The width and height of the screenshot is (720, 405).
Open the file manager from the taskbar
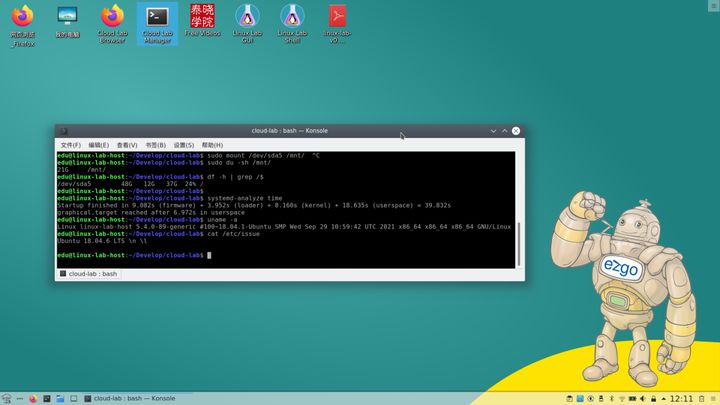click(60, 399)
